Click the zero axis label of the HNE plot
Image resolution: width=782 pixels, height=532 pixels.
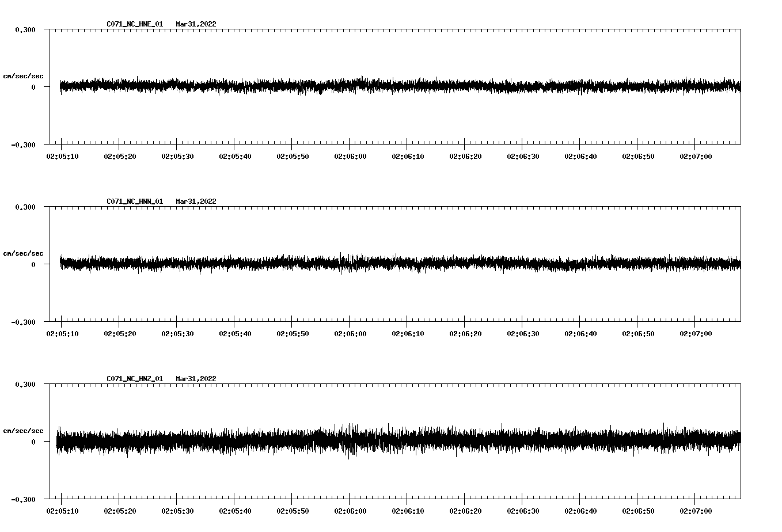[x=33, y=88]
